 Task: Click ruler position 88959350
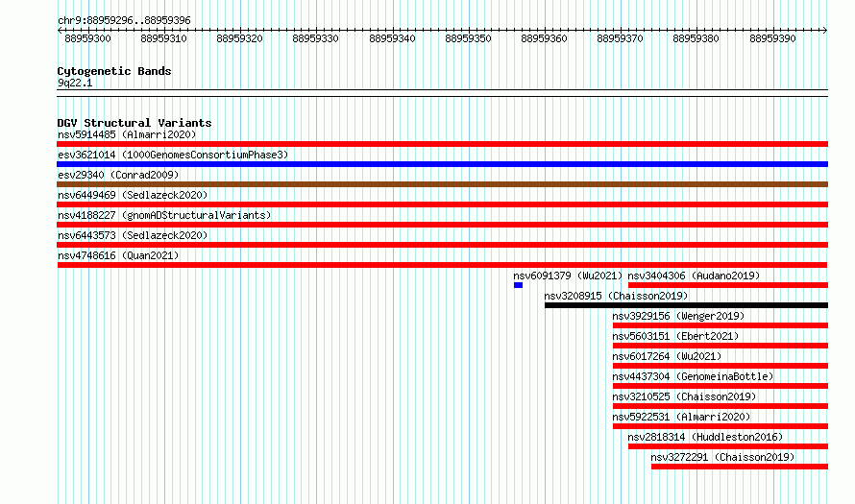click(x=468, y=38)
